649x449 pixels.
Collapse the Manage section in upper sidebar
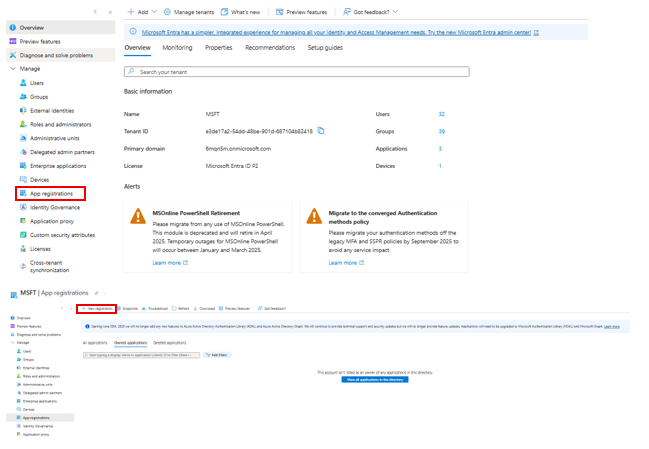click(x=13, y=69)
